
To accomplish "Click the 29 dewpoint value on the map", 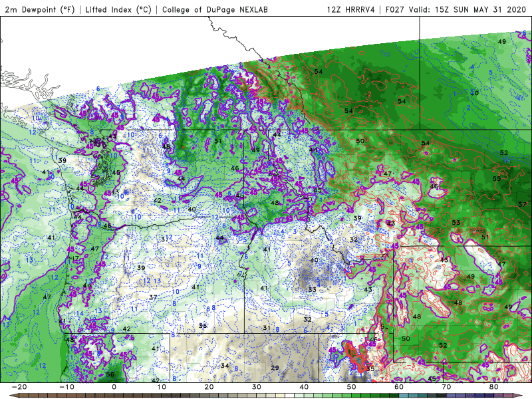I will pos(275,368).
